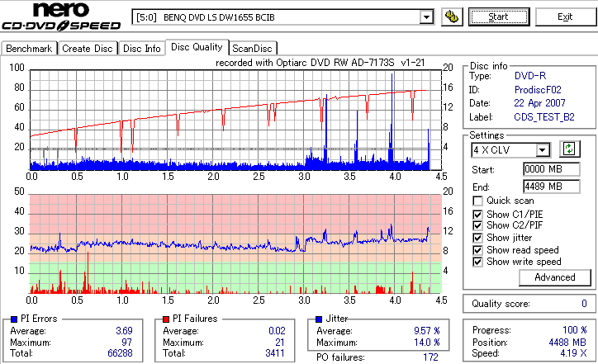
Task: Open the Advanced settings button
Action: point(554,277)
